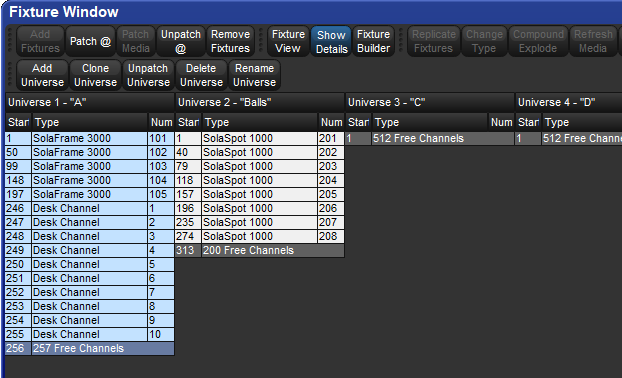Click the Unpatch Universe button
The image size is (622, 378).
click(148, 75)
